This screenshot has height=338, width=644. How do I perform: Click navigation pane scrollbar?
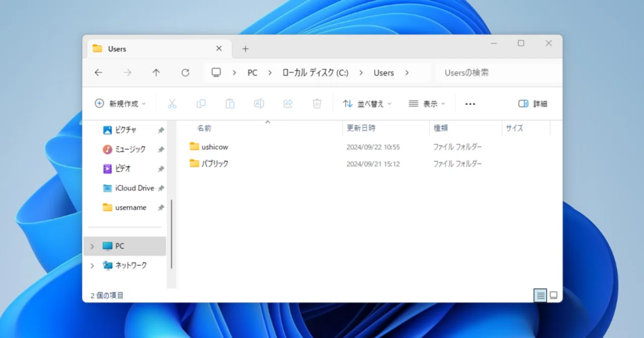pos(172,234)
